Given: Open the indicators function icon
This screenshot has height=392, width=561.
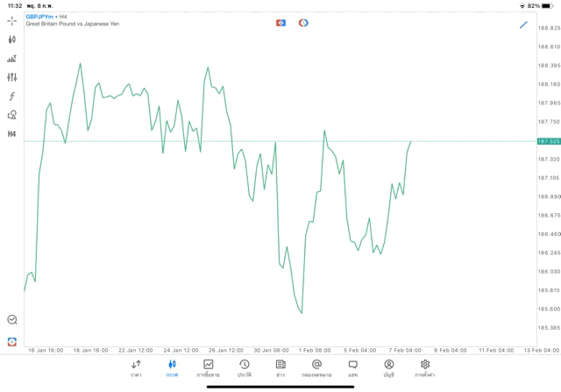Looking at the screenshot, I should pos(12,96).
